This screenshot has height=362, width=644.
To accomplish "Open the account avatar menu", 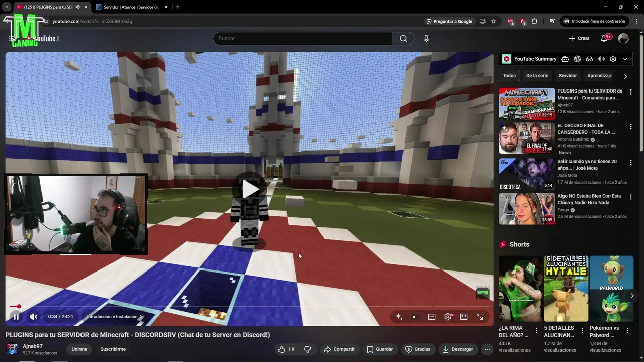I will (x=623, y=39).
